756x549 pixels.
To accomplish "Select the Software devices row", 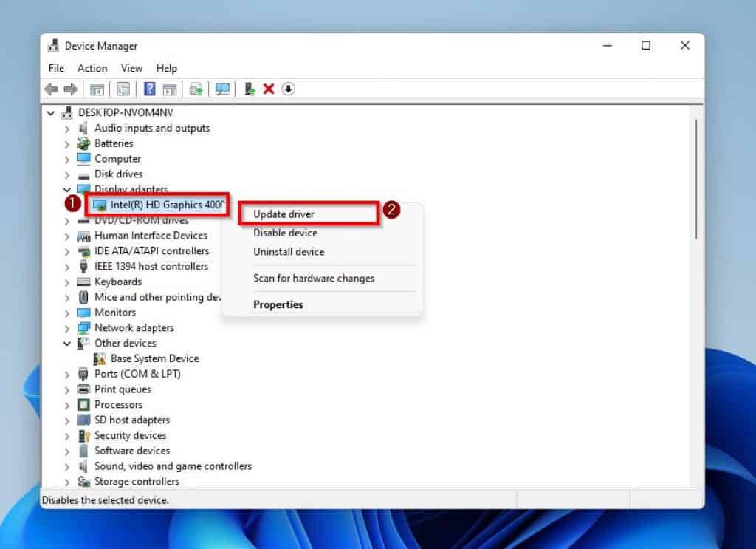I will [132, 451].
